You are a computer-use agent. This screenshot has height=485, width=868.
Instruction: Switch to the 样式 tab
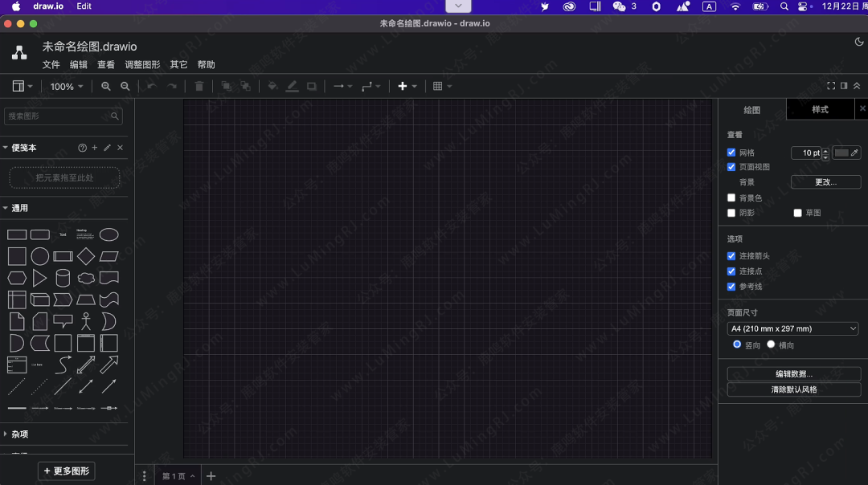click(x=820, y=109)
